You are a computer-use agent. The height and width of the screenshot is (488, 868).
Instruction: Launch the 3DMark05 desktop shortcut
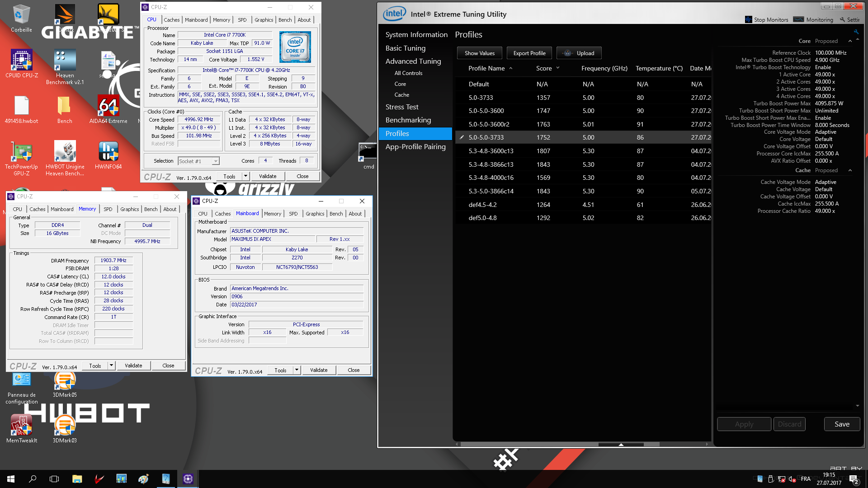coord(65,385)
